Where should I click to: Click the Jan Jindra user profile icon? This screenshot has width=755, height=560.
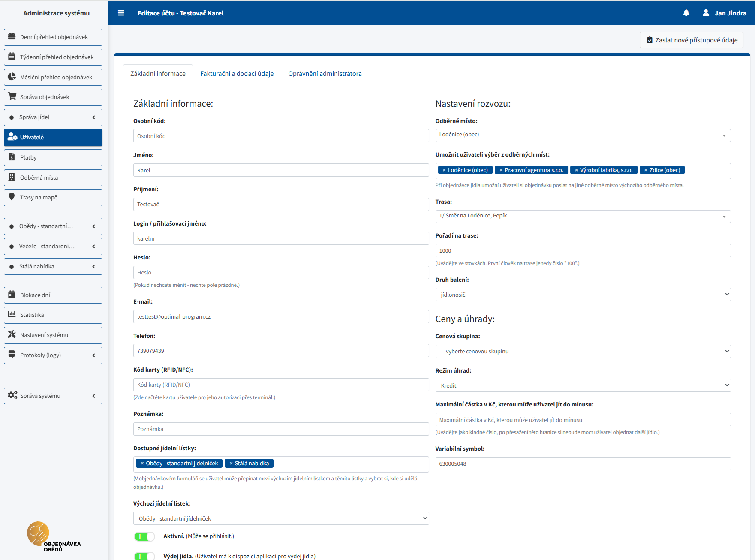coord(706,13)
